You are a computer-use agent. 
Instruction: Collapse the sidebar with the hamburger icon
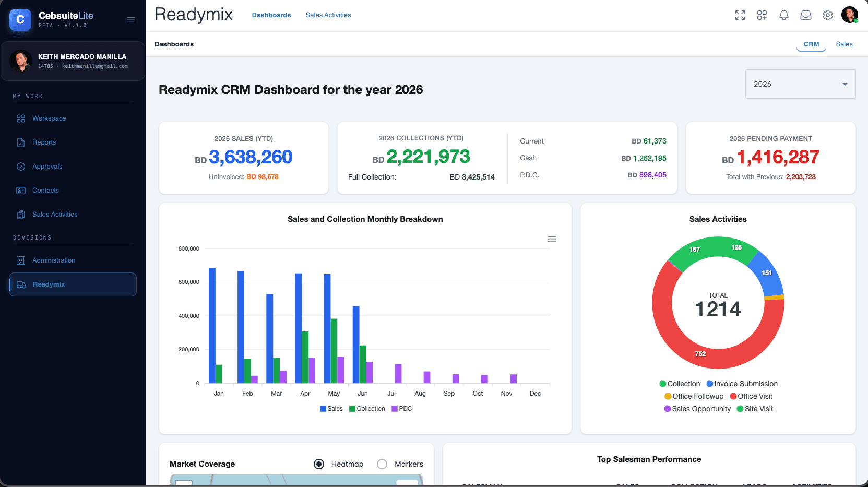[131, 20]
